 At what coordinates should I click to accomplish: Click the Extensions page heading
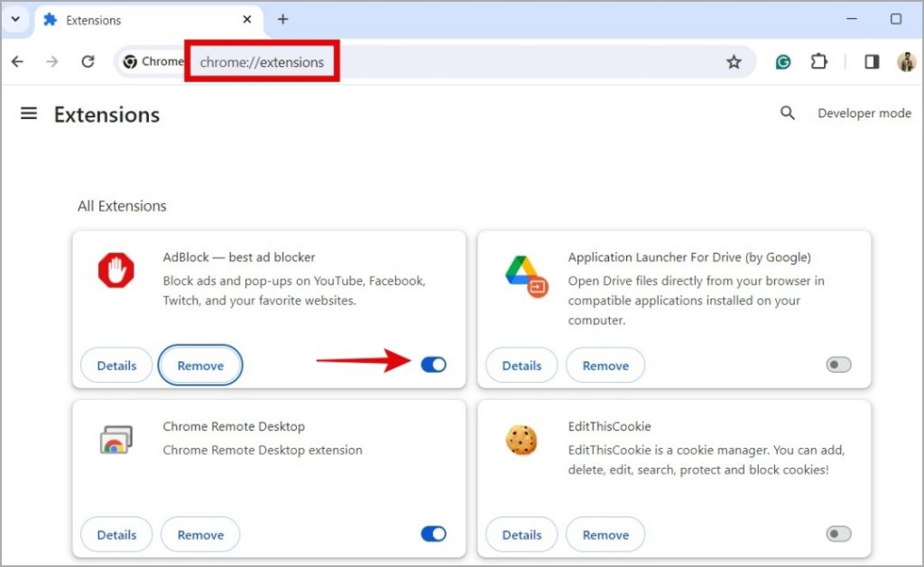tap(106, 115)
